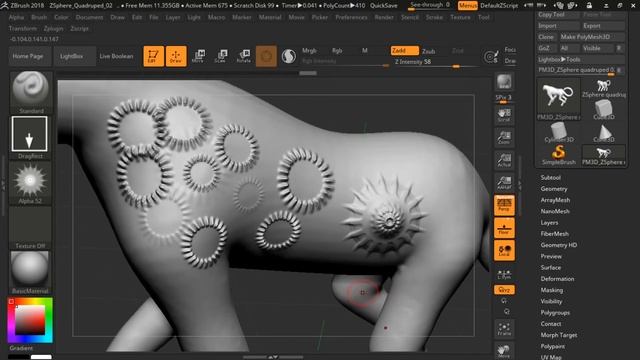640x360 pixels.
Task: Select the Rotate transform tool
Action: click(x=244, y=56)
